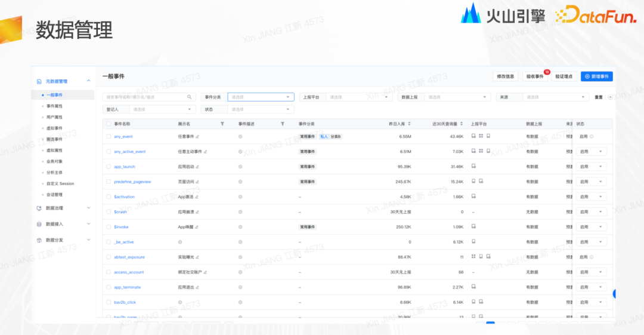The height and width of the screenshot is (335, 644).
Task: Edit display name 绑定社交账户 pencil icon
Action: 205,272
